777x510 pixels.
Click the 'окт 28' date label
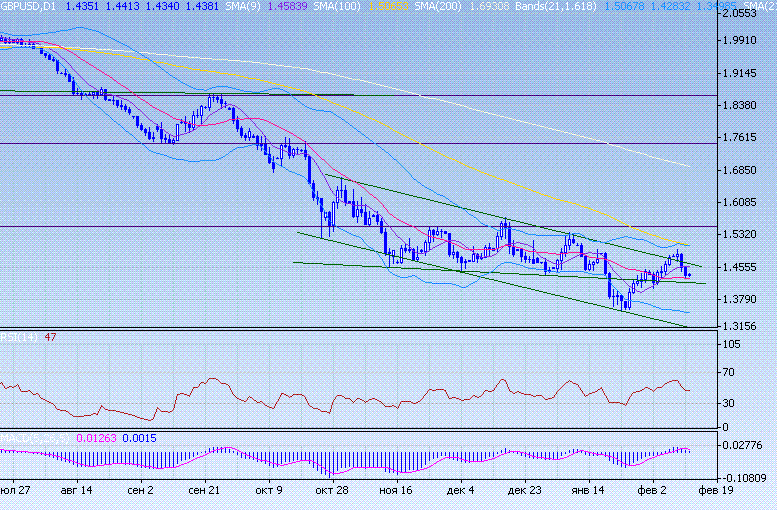pyautogui.click(x=330, y=492)
